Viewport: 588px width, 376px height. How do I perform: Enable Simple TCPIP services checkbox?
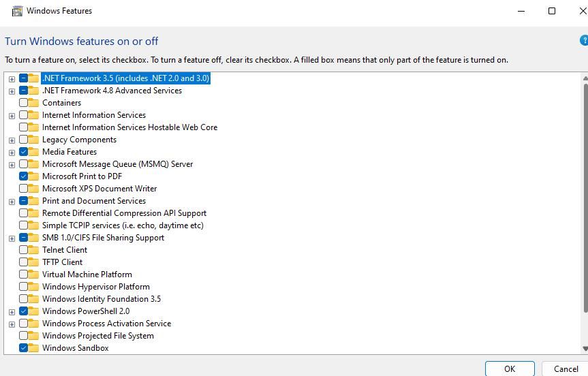pos(23,225)
